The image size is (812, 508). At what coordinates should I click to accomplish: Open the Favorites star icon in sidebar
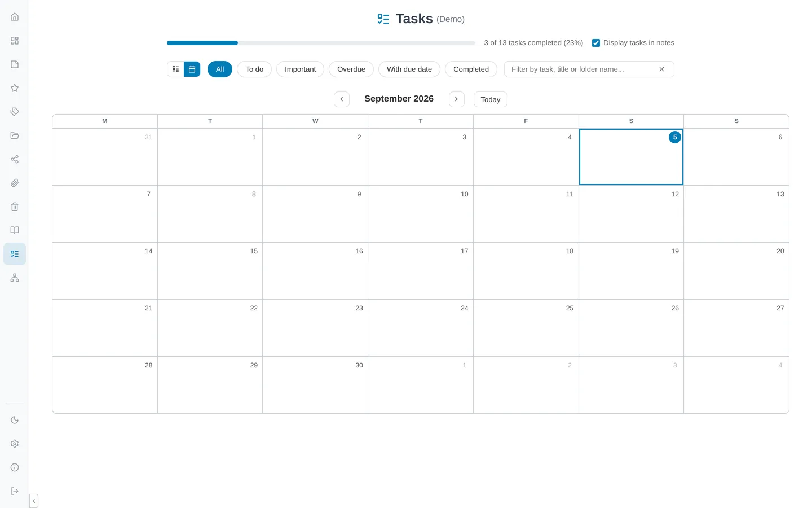(15, 88)
